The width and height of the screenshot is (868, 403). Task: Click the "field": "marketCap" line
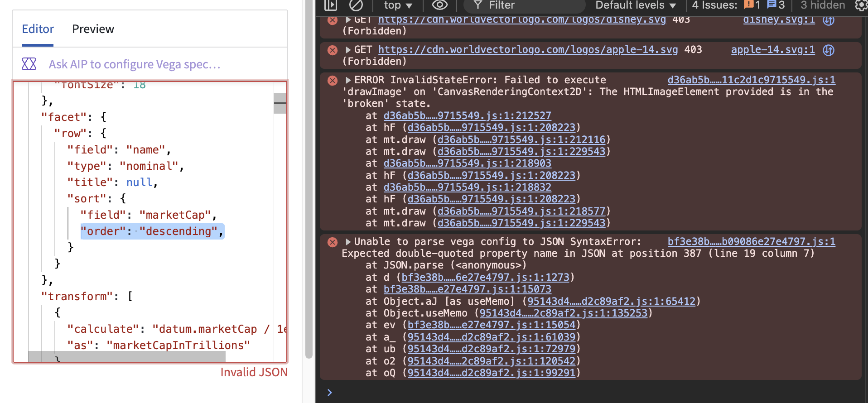(149, 215)
